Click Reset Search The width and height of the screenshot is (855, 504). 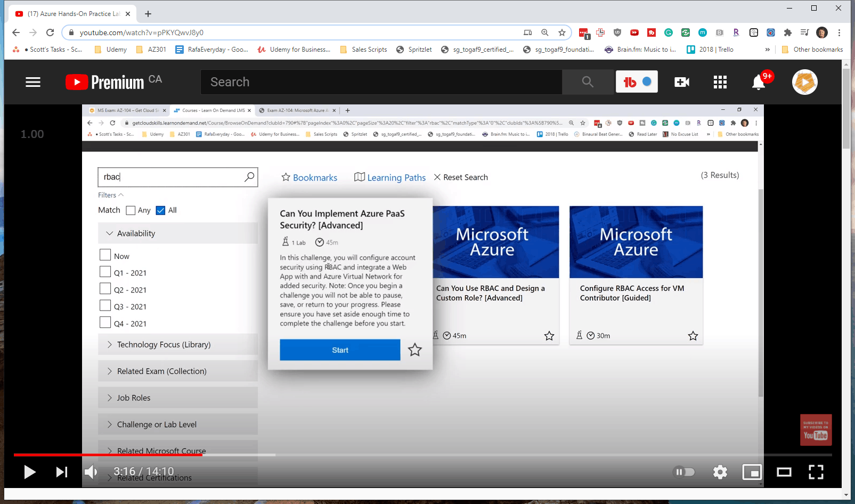pyautogui.click(x=461, y=177)
